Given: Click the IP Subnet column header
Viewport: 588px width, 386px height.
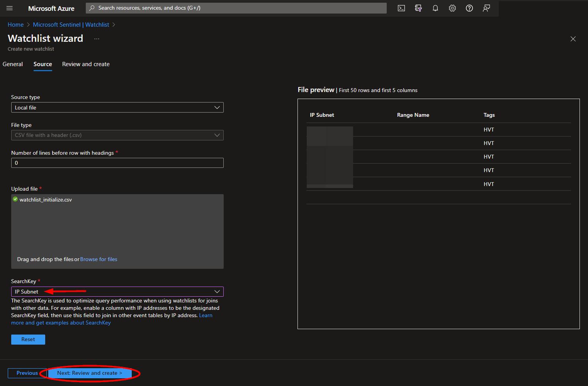Looking at the screenshot, I should pos(322,115).
